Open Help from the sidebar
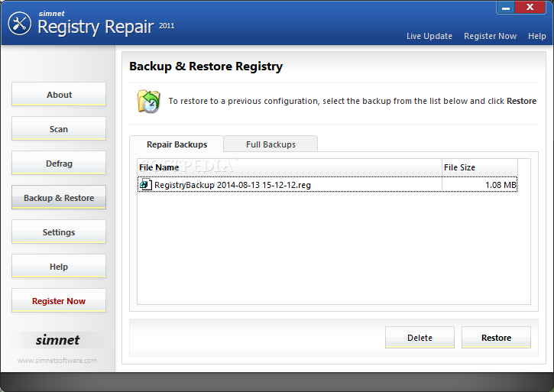 pyautogui.click(x=59, y=266)
